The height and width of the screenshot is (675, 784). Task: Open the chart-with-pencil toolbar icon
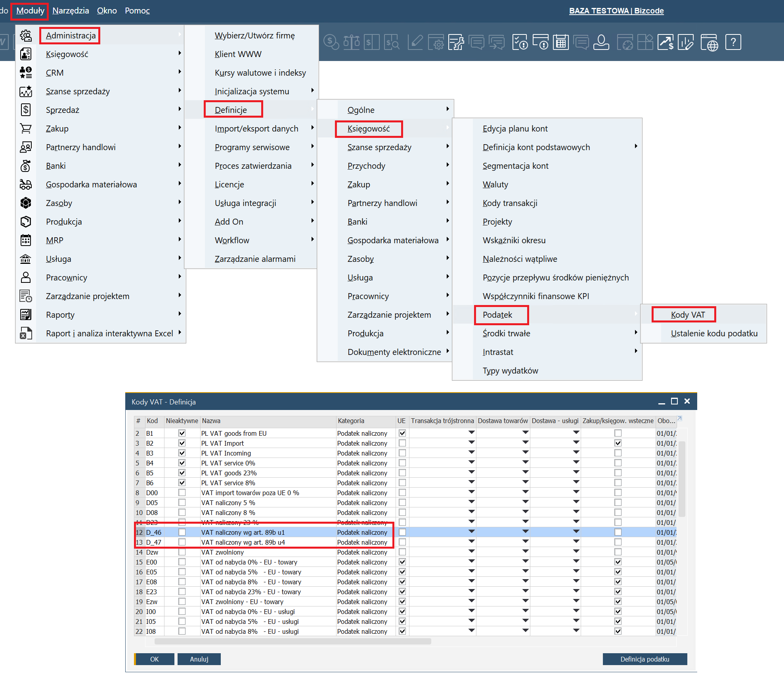click(686, 42)
